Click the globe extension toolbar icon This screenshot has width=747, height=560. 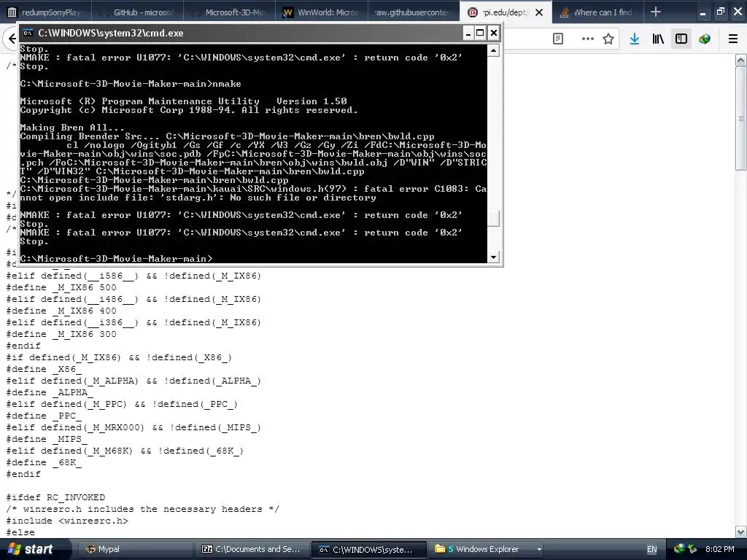point(705,39)
